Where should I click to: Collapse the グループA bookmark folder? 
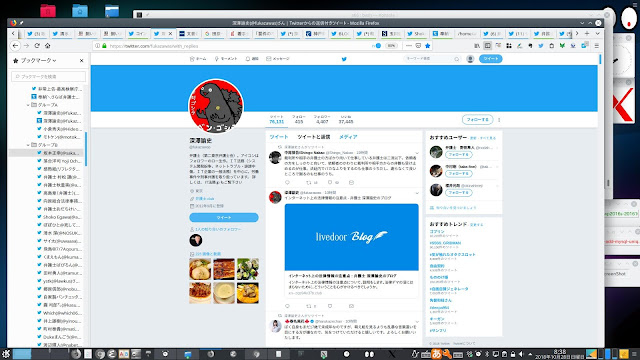click(28, 105)
